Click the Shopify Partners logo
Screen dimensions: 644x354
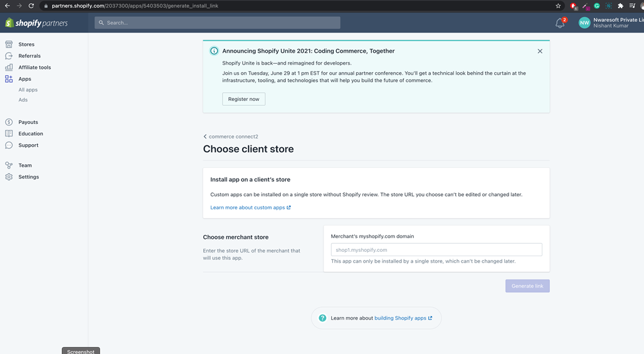pyautogui.click(x=36, y=23)
